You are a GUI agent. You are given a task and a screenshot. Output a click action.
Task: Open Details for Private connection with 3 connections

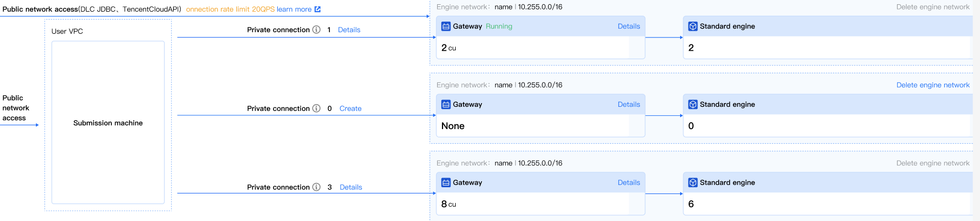pyautogui.click(x=351, y=188)
